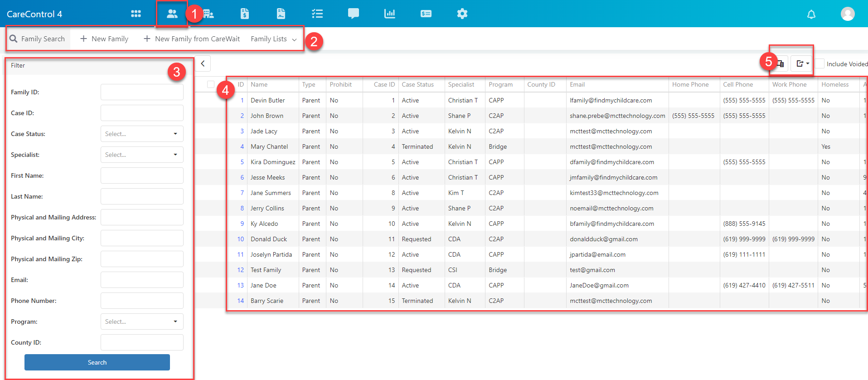Open the Families people icon
The height and width of the screenshot is (380, 868).
(172, 14)
